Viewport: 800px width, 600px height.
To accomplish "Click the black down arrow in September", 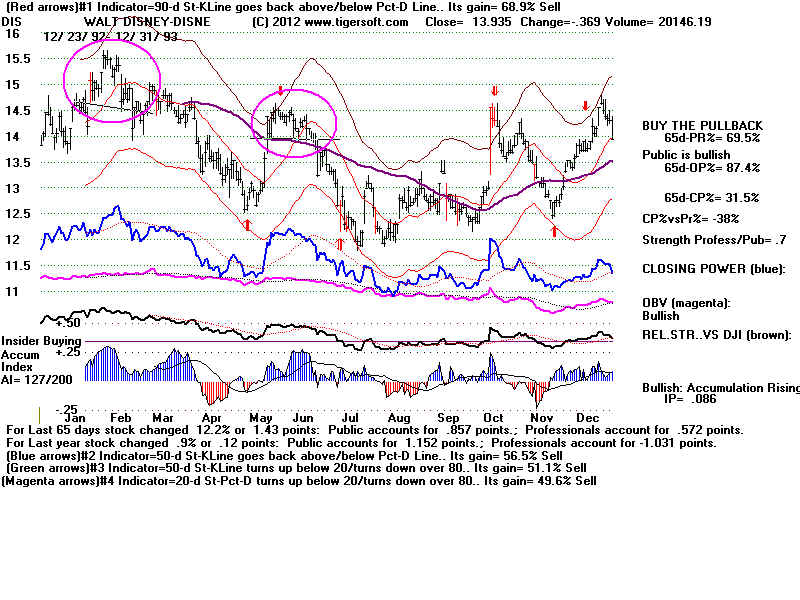I will click(442, 164).
